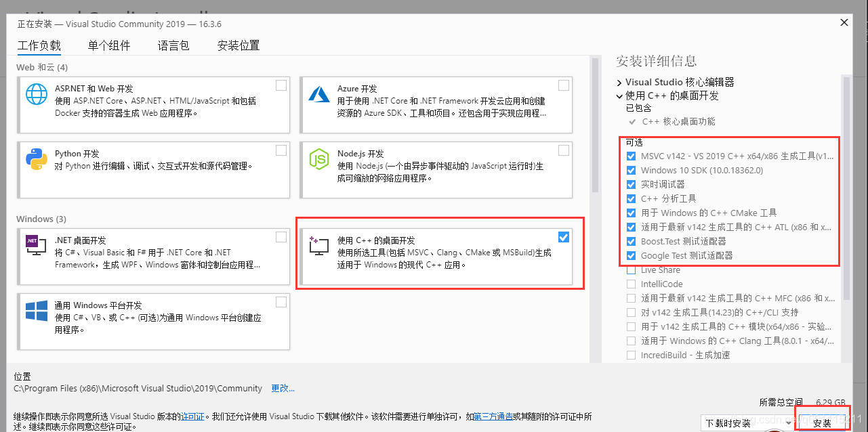
Task: Enable the Live Share optional component
Action: [x=632, y=269]
